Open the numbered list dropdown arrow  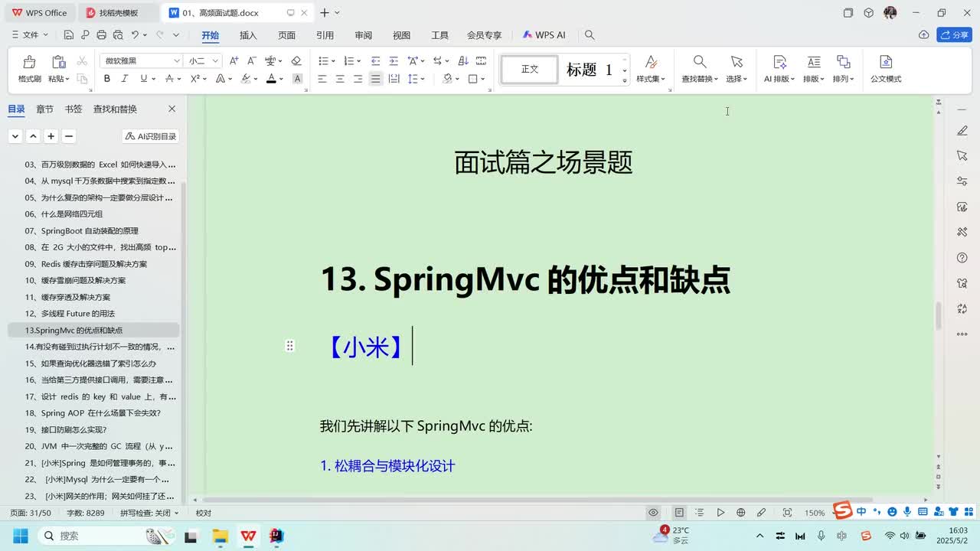click(359, 60)
